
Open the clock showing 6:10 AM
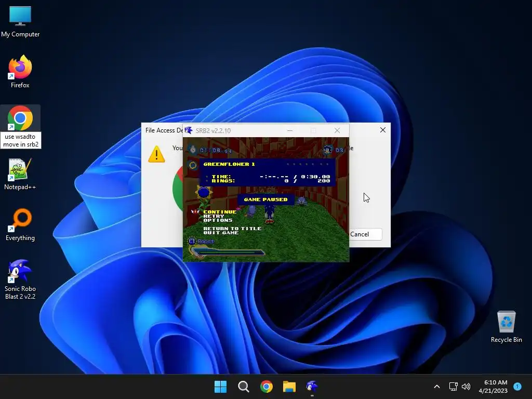493,387
